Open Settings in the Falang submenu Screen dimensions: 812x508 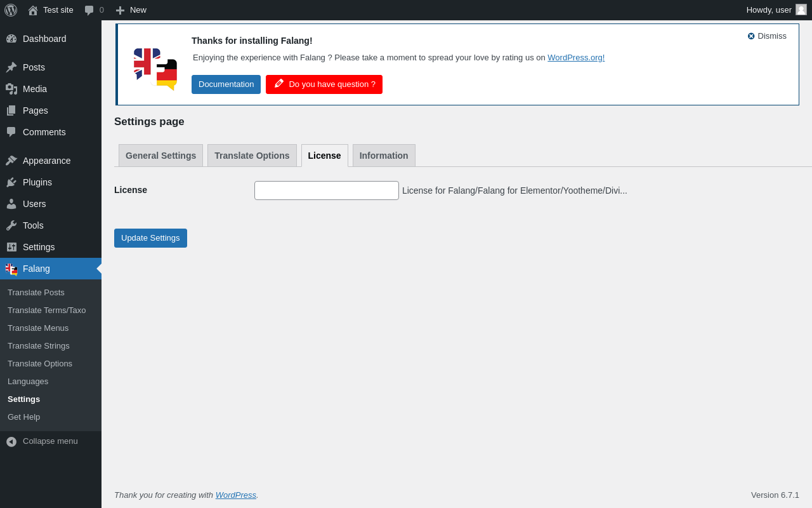click(x=24, y=399)
